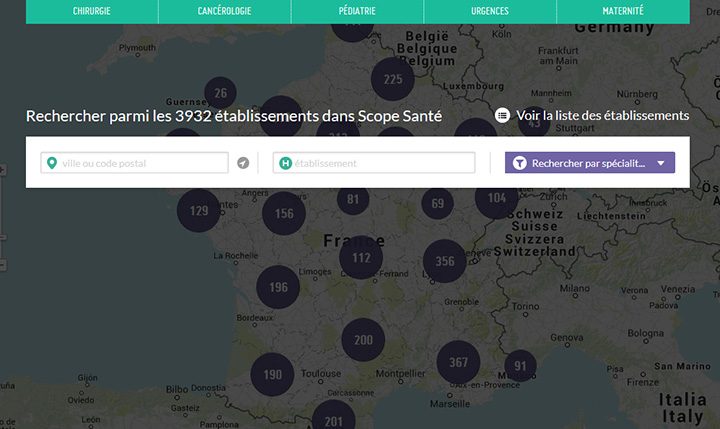Go to the Maternité tab
Viewport: 720px width, 429px height.
pyautogui.click(x=623, y=11)
